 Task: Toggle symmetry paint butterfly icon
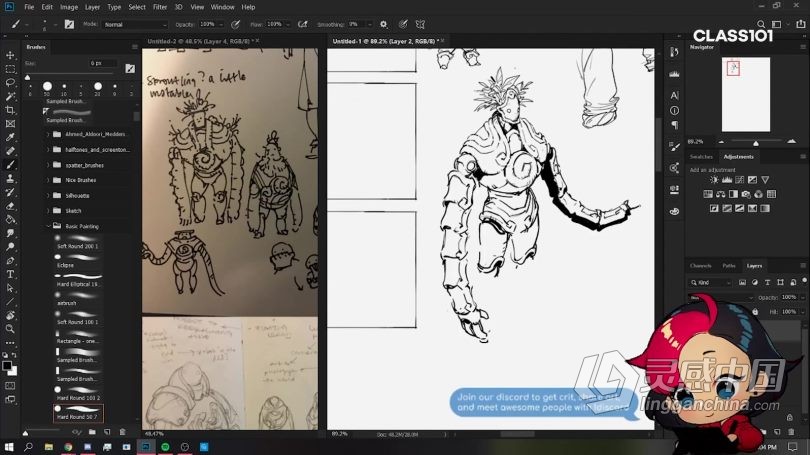pyautogui.click(x=420, y=24)
